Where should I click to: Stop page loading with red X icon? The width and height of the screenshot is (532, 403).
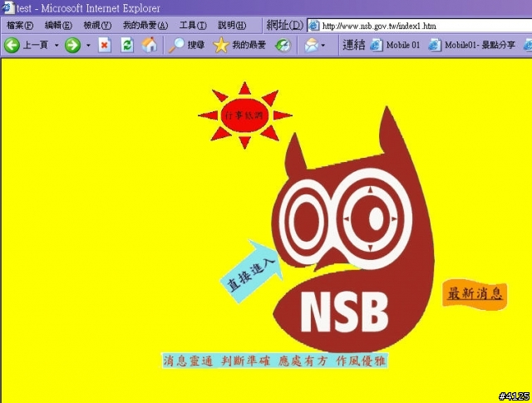pyautogui.click(x=105, y=45)
